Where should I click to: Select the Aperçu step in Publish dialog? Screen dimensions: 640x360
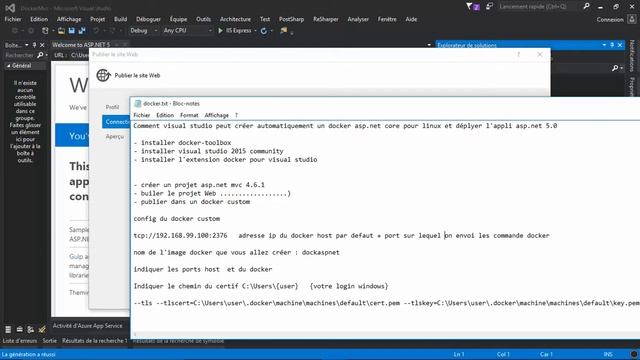click(115, 136)
